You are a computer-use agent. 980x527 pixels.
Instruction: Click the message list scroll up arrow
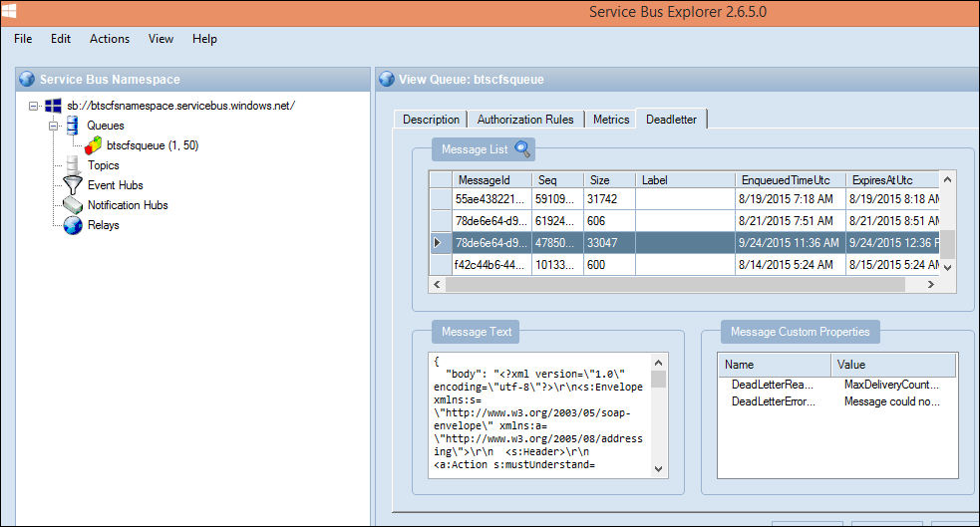coord(947,180)
